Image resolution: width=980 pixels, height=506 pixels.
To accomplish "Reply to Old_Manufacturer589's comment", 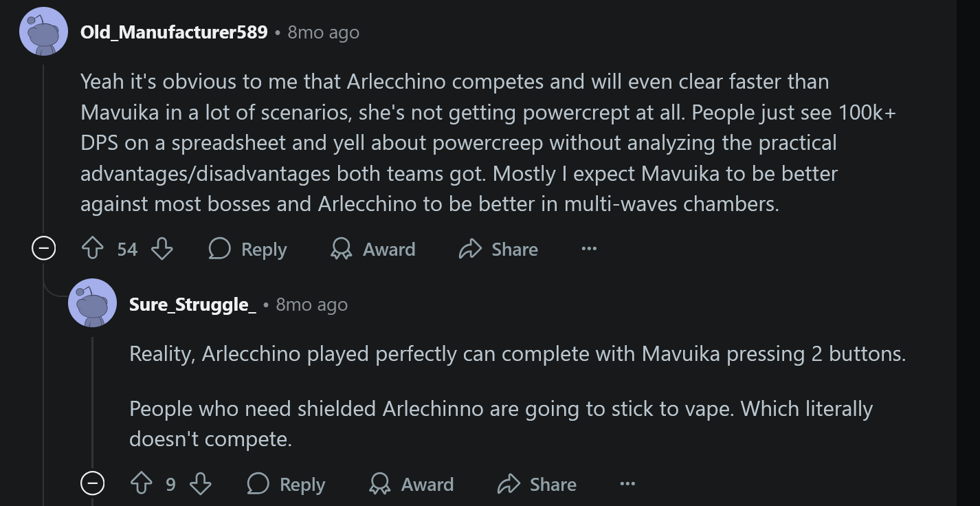I will 248,249.
